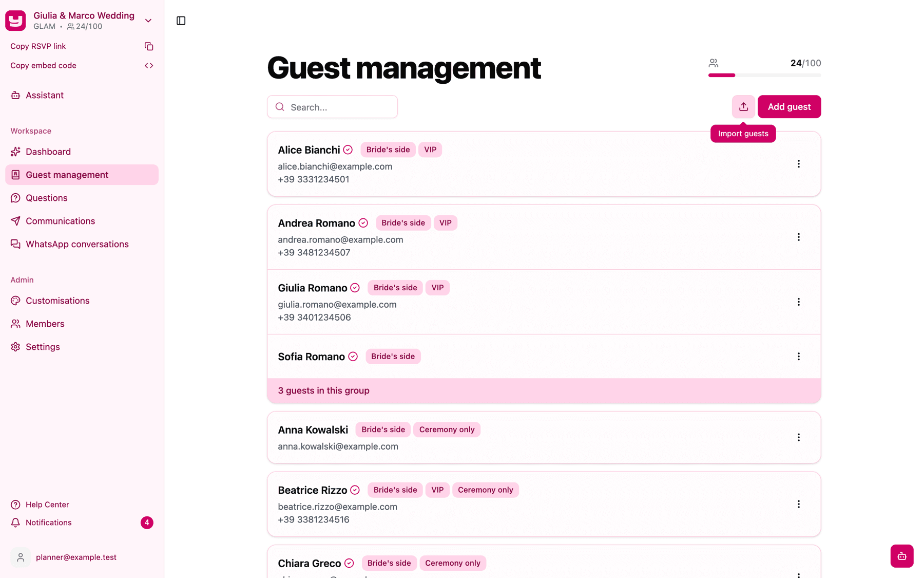Click planner@example.test account entry
Image resolution: width=924 pixels, height=578 pixels.
pos(82,557)
